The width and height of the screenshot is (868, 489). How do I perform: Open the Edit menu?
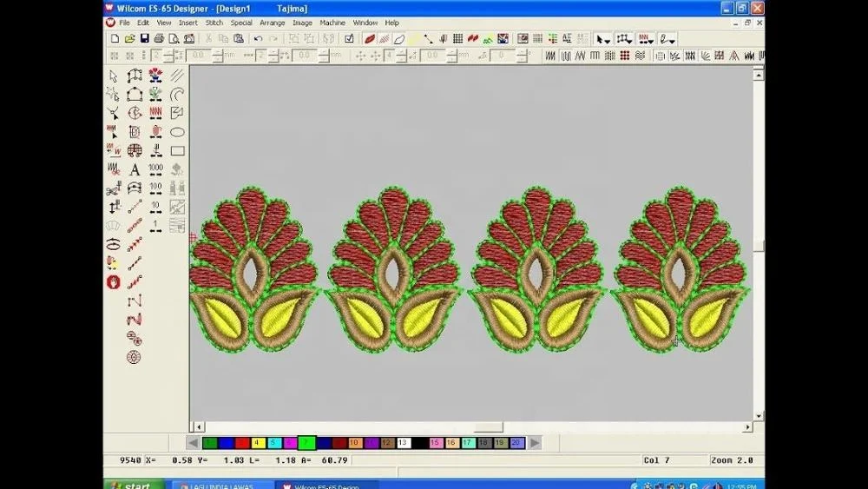pyautogui.click(x=143, y=23)
